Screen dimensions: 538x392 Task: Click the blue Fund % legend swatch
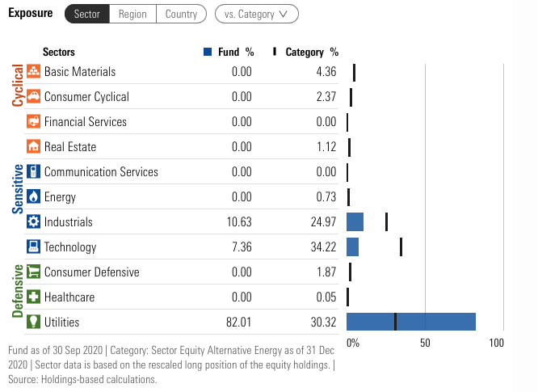point(208,52)
